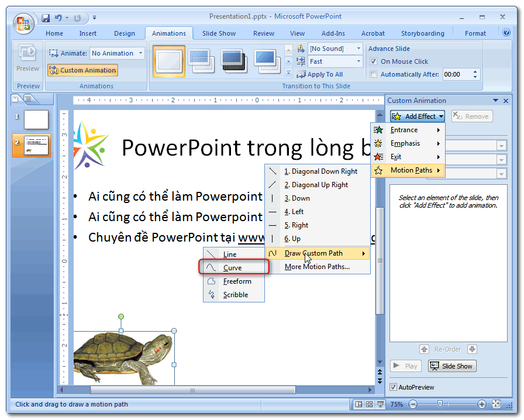The image size is (524, 420).
Task: Click the zoom slider handle
Action: pos(440,404)
